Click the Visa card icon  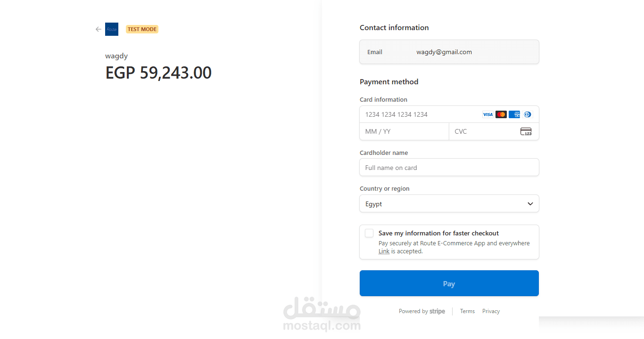pyautogui.click(x=487, y=114)
